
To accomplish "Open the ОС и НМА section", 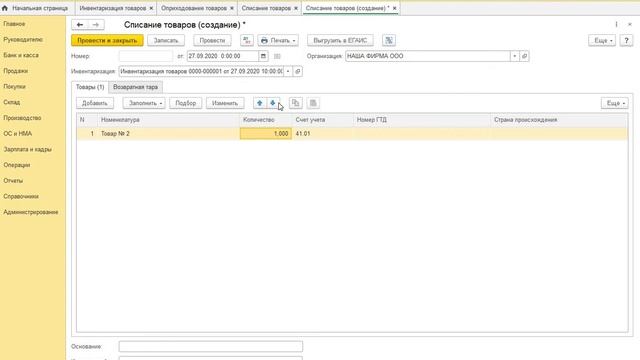I will click(18, 133).
